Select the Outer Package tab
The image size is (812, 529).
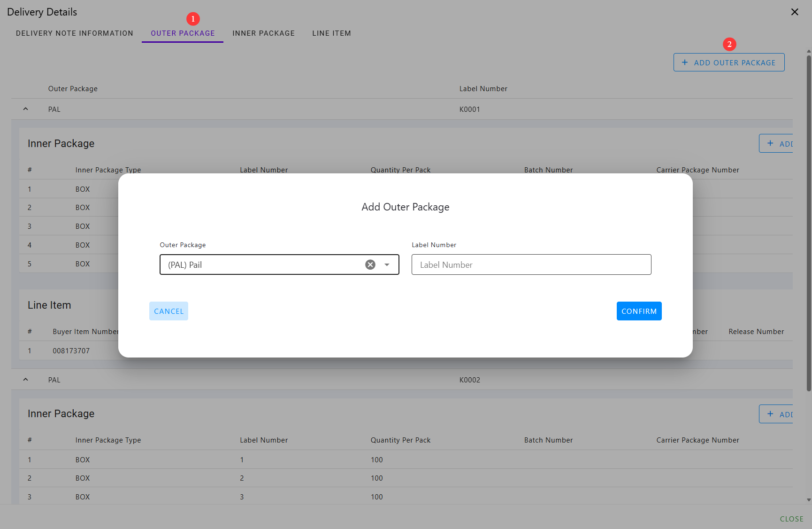tap(183, 33)
